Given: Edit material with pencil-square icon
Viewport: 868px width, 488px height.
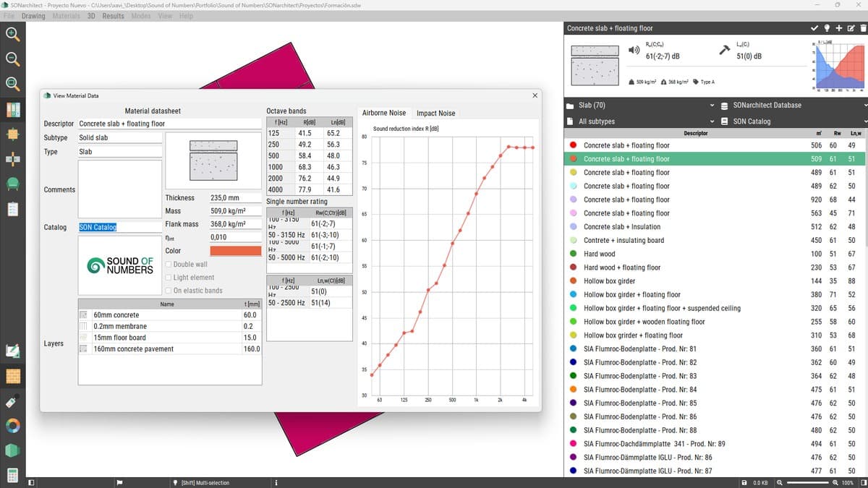Looking at the screenshot, I should (851, 28).
